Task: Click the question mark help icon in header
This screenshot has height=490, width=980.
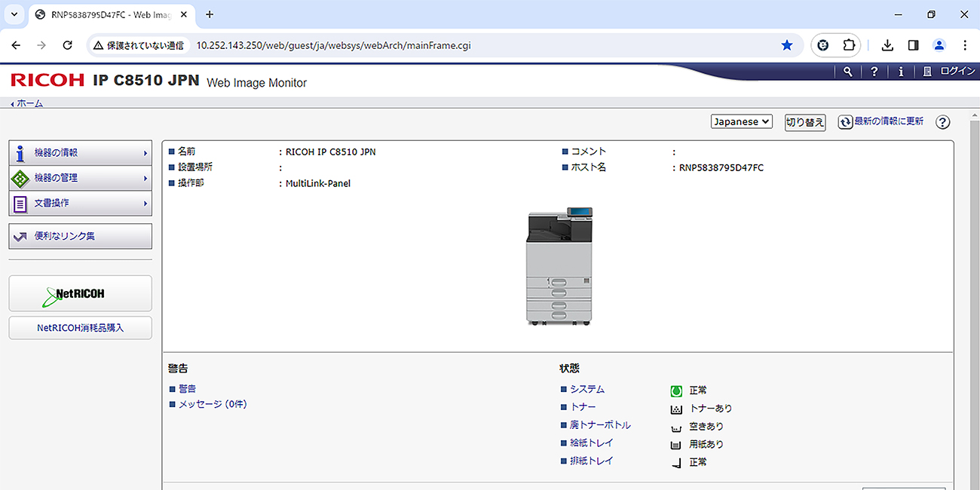Action: point(874,71)
